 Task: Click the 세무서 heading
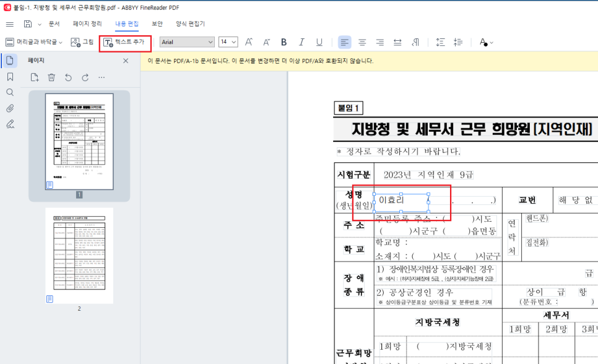pyautogui.click(x=556, y=315)
